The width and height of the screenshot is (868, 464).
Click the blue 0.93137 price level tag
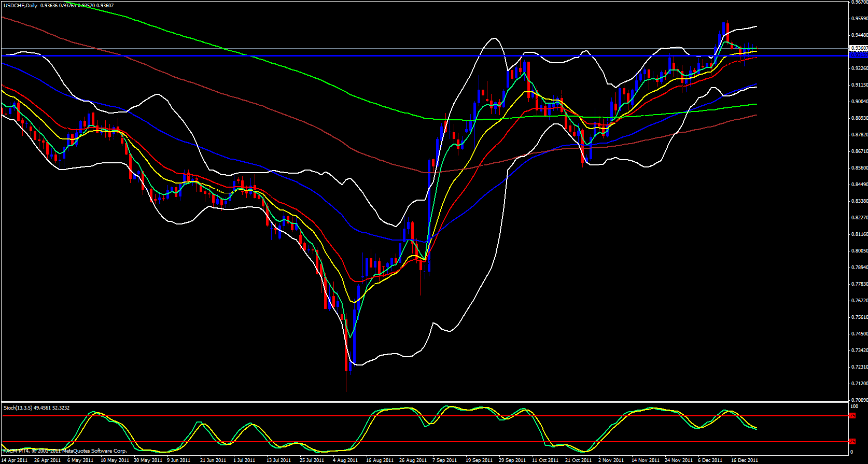(859, 55)
